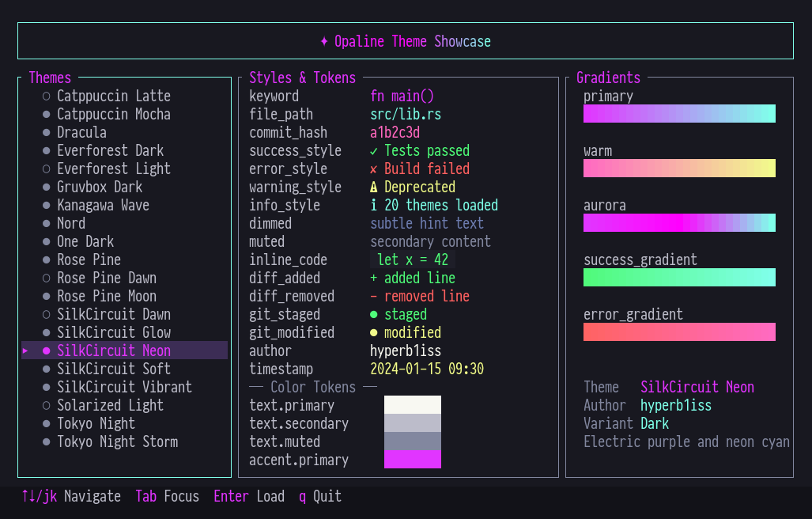Click the 'a1b2c3d' commit hash
Viewport: 812px width, 519px height.
pyautogui.click(x=395, y=132)
